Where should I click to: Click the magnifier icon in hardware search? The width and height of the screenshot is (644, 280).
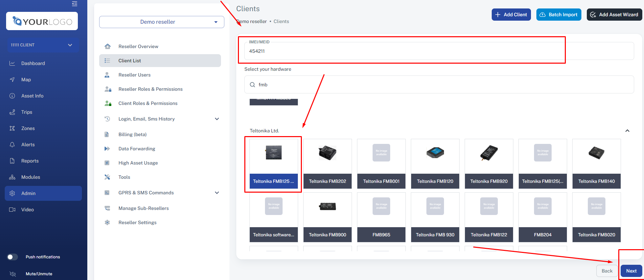(252, 85)
